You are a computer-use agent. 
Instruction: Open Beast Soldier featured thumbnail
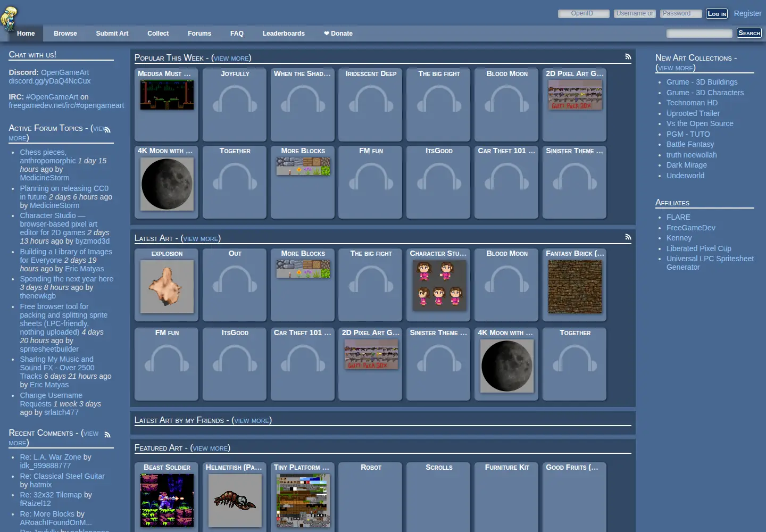(166, 501)
